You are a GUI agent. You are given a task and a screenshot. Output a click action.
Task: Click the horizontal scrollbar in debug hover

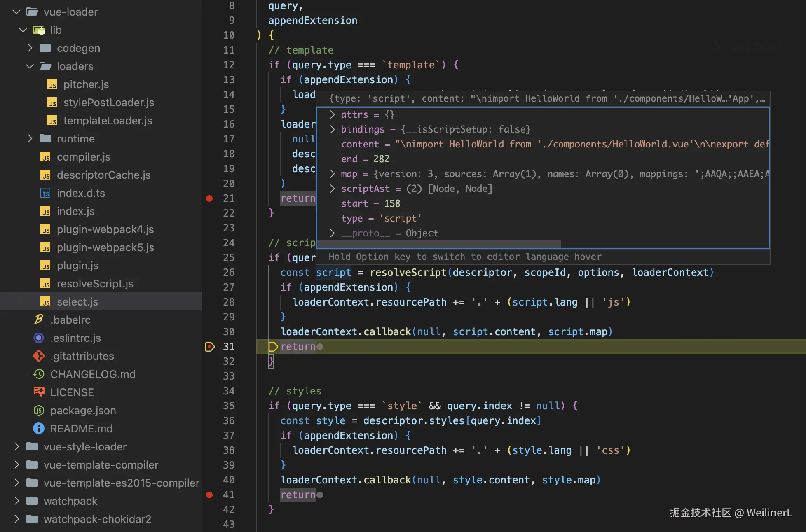point(439,244)
